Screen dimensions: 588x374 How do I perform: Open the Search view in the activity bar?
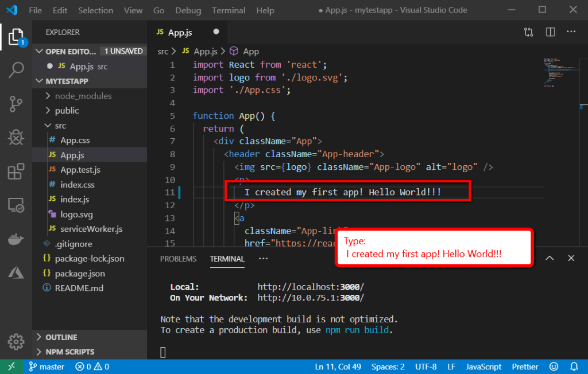click(x=16, y=69)
